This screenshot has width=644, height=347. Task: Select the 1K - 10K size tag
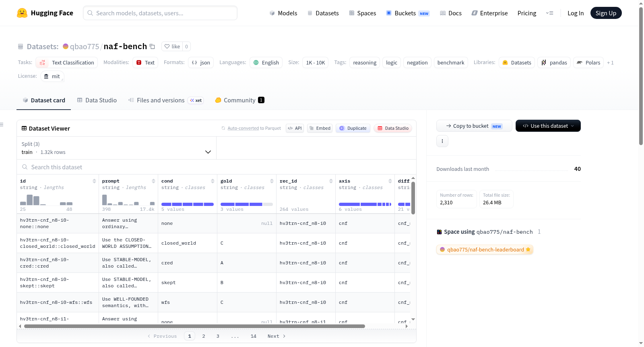(x=316, y=62)
